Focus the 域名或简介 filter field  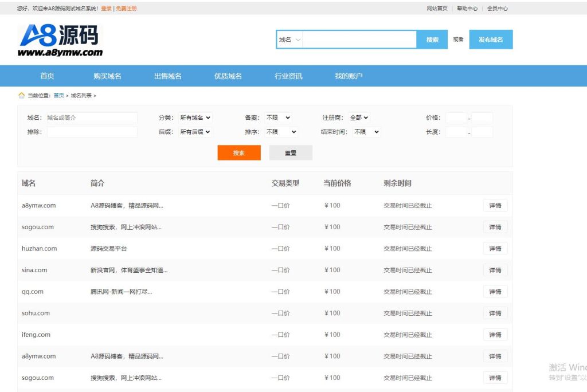point(92,117)
